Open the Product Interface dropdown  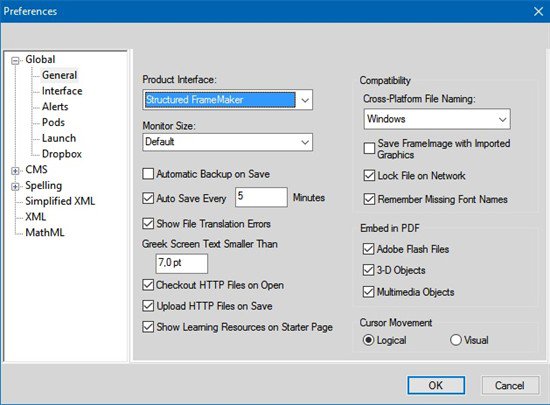point(227,100)
